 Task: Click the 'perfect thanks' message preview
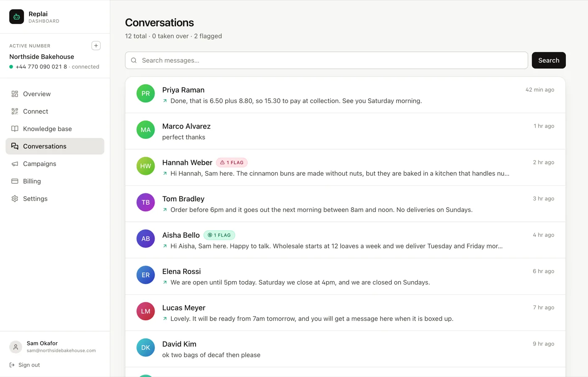point(184,137)
